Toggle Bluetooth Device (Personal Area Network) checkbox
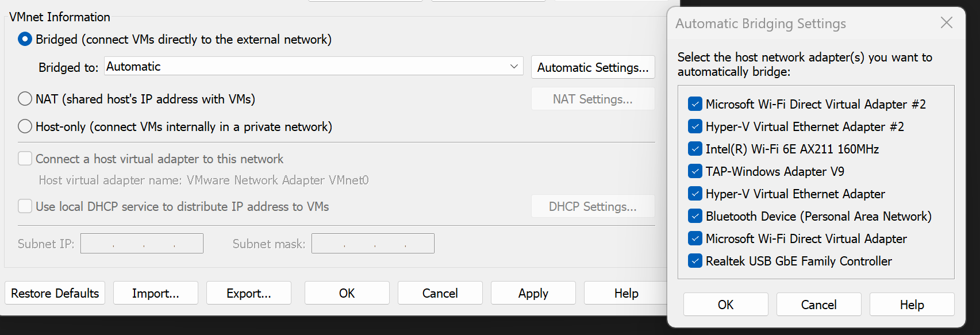The height and width of the screenshot is (335, 980). point(695,216)
